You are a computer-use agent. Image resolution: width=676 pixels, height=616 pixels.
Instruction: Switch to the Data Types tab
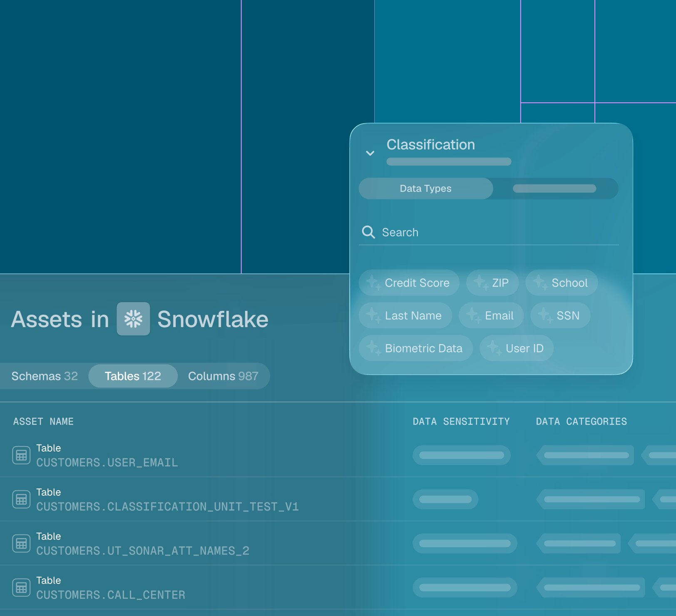(426, 189)
